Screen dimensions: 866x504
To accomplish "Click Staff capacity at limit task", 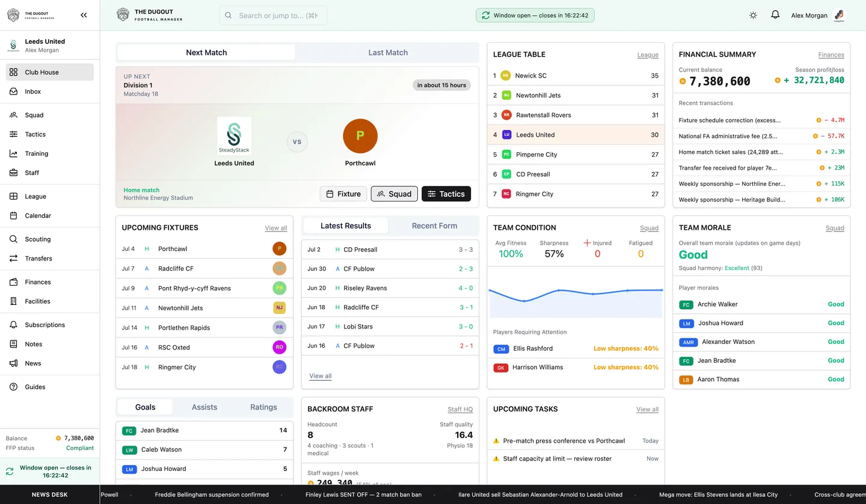I will point(576,458).
